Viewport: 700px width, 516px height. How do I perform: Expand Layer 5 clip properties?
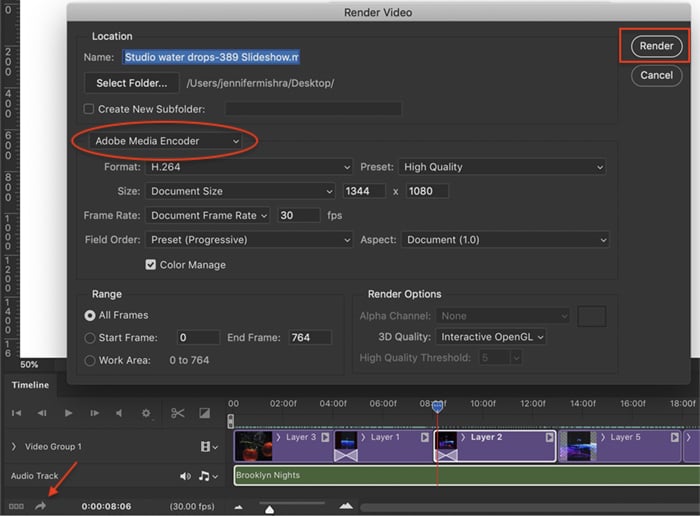click(x=603, y=437)
